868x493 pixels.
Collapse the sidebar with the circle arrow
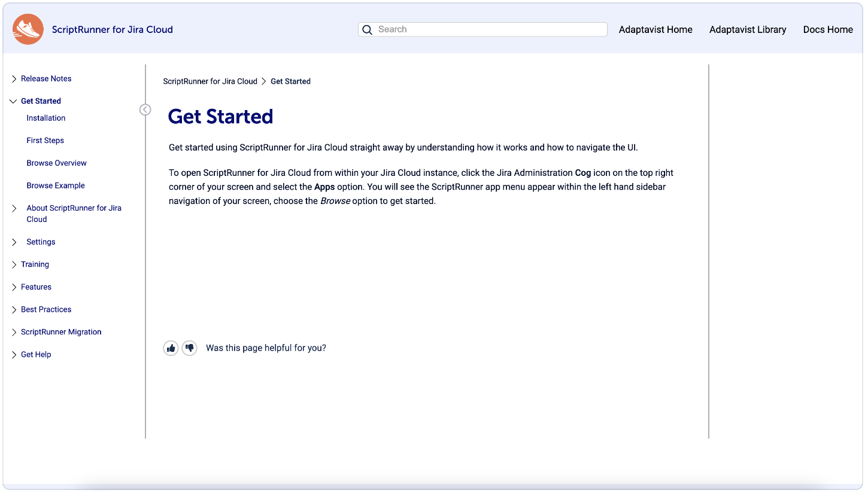point(145,109)
